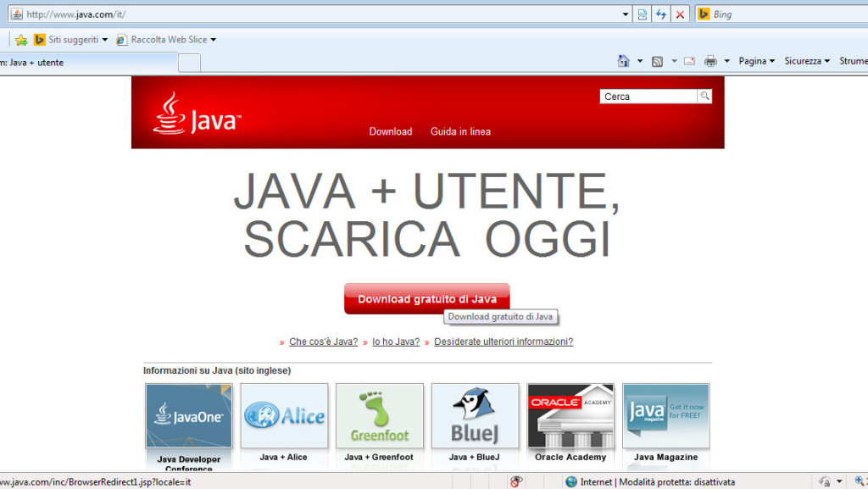Click inside the Cerca search field
Image resolution: width=868 pixels, height=489 pixels.
click(648, 97)
